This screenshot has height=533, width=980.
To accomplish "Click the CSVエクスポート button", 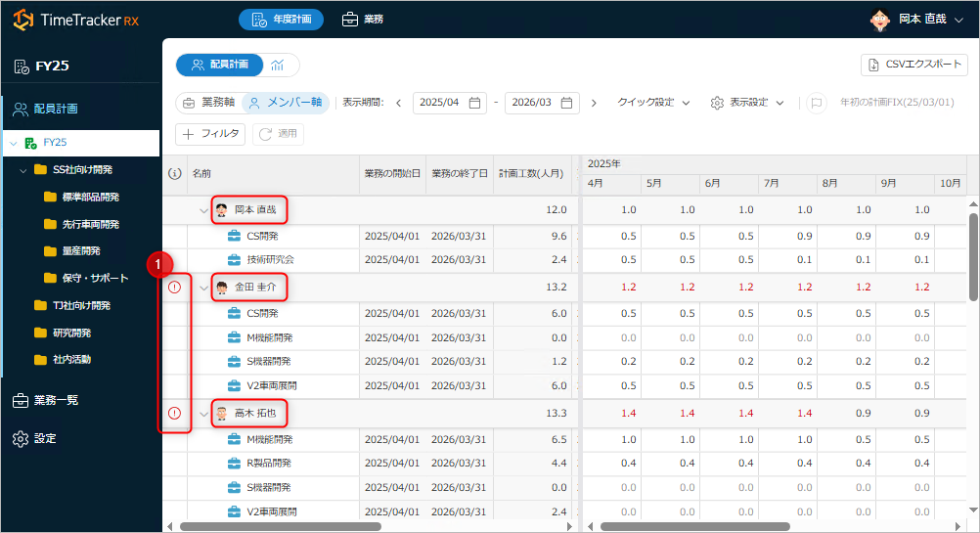I will pyautogui.click(x=913, y=65).
